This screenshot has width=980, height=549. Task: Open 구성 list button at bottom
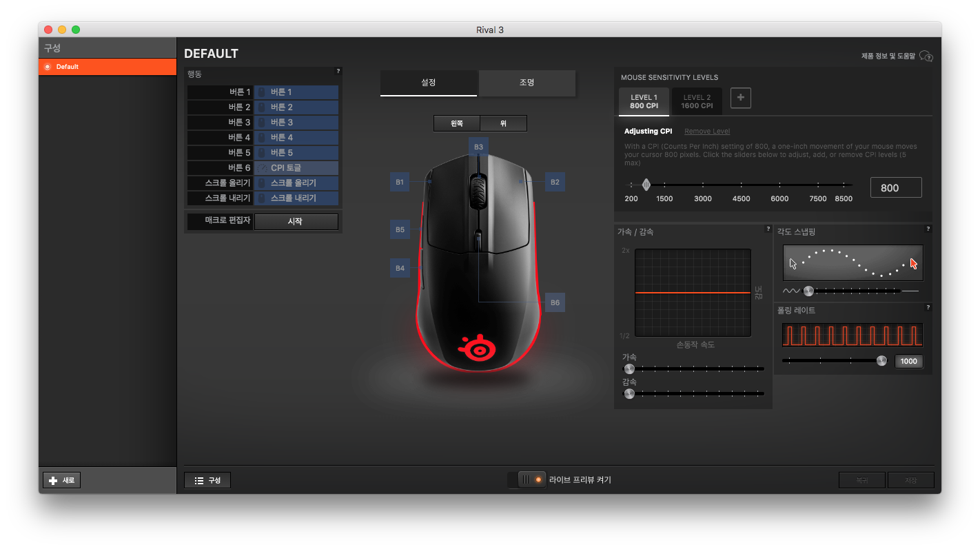click(207, 480)
